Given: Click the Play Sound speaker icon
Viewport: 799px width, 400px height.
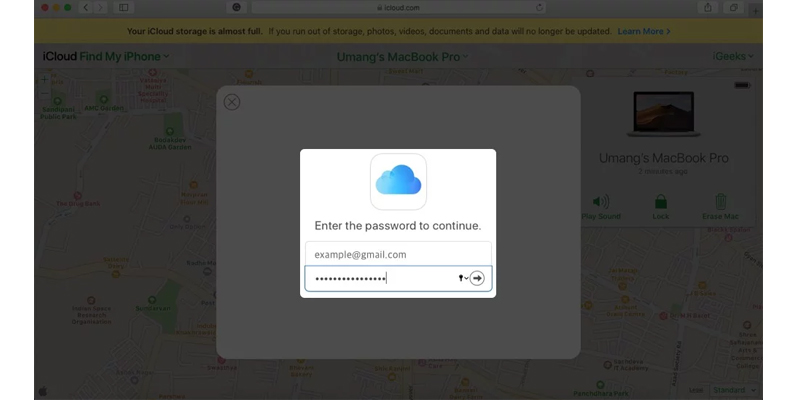Looking at the screenshot, I should pyautogui.click(x=601, y=202).
